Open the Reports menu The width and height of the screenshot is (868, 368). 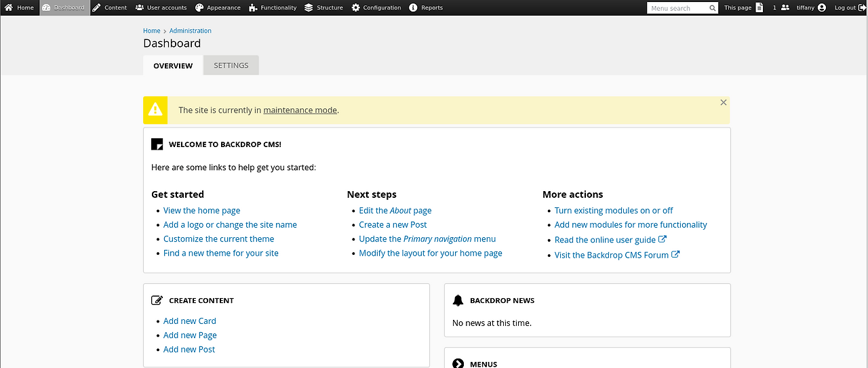point(427,7)
